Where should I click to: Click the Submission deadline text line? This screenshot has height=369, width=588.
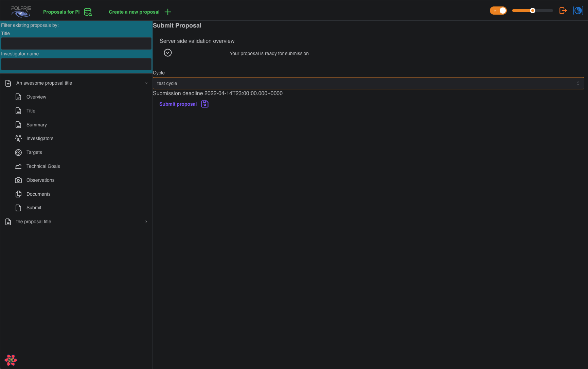click(x=218, y=93)
